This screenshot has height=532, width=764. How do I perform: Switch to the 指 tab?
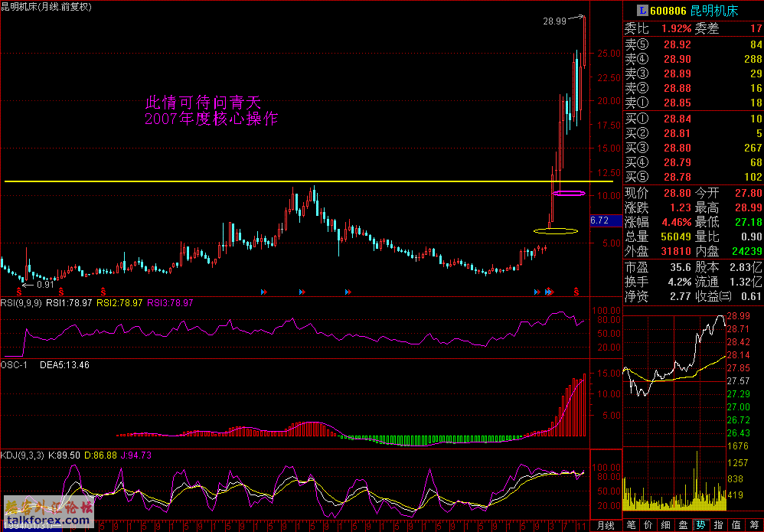point(719,525)
